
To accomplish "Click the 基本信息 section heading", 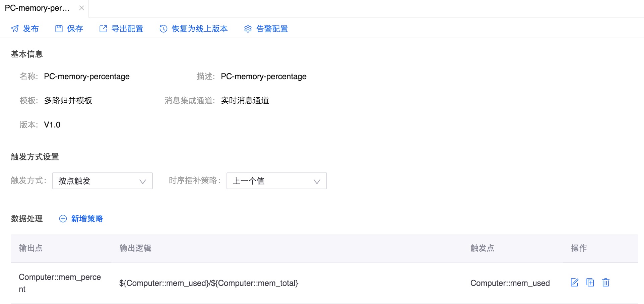I will coord(27,54).
